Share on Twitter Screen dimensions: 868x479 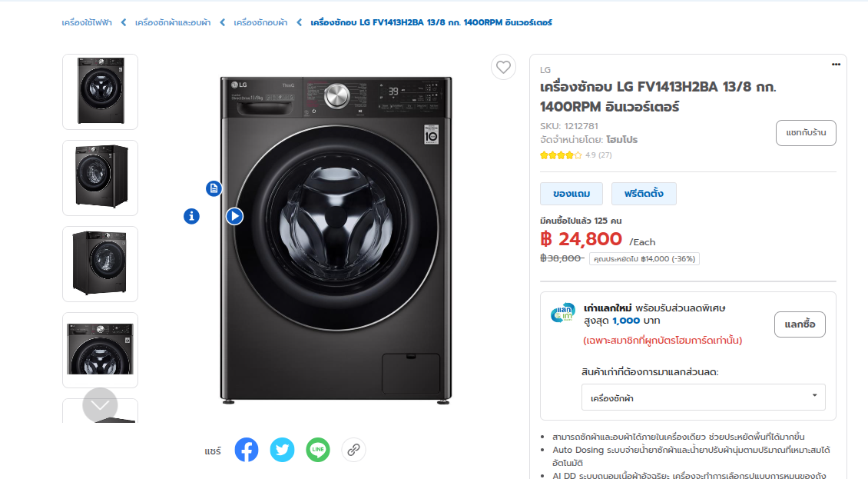point(282,450)
